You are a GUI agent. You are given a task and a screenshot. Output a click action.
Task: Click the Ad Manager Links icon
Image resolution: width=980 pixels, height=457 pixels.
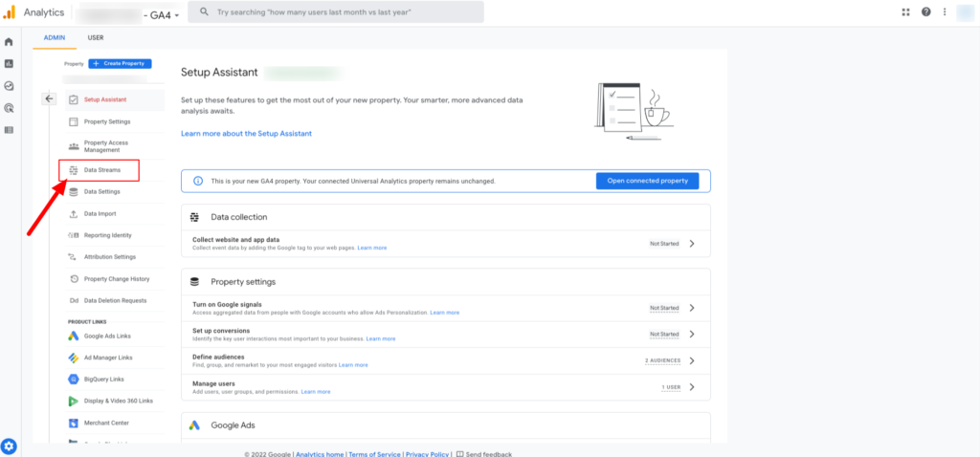click(73, 358)
